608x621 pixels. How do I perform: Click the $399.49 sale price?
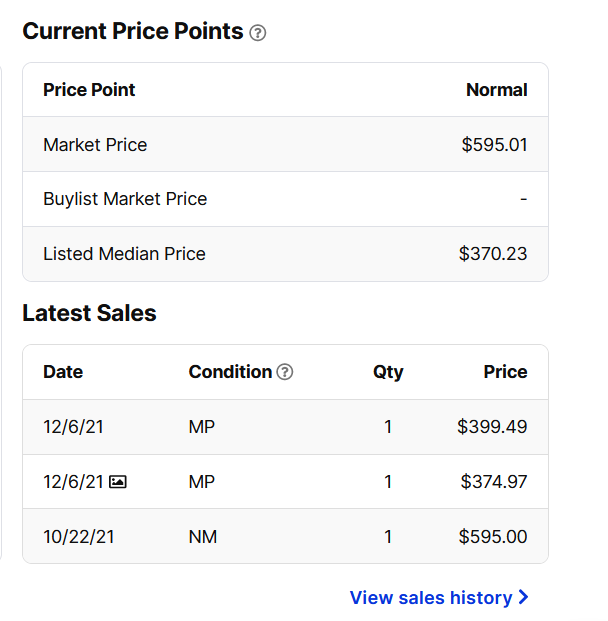click(x=492, y=427)
